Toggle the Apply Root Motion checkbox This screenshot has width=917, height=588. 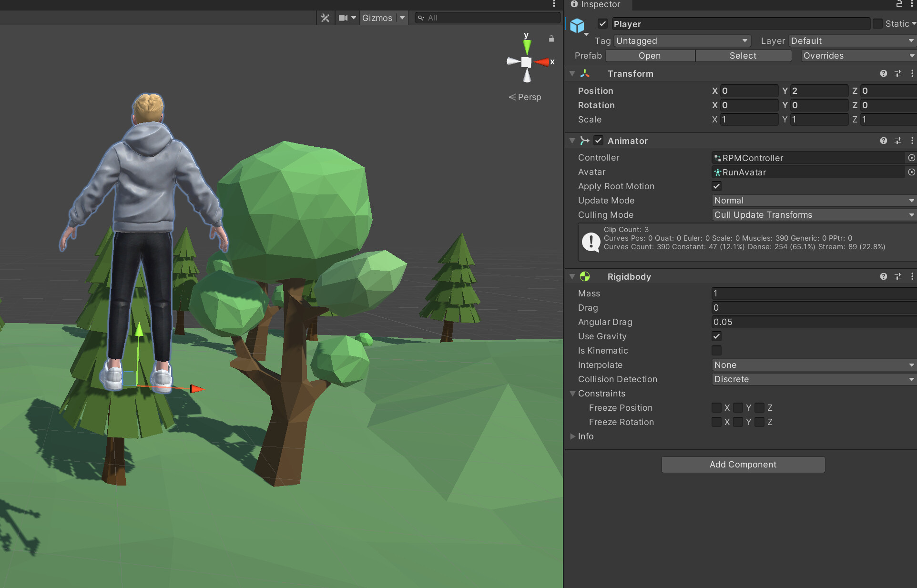tap(716, 186)
